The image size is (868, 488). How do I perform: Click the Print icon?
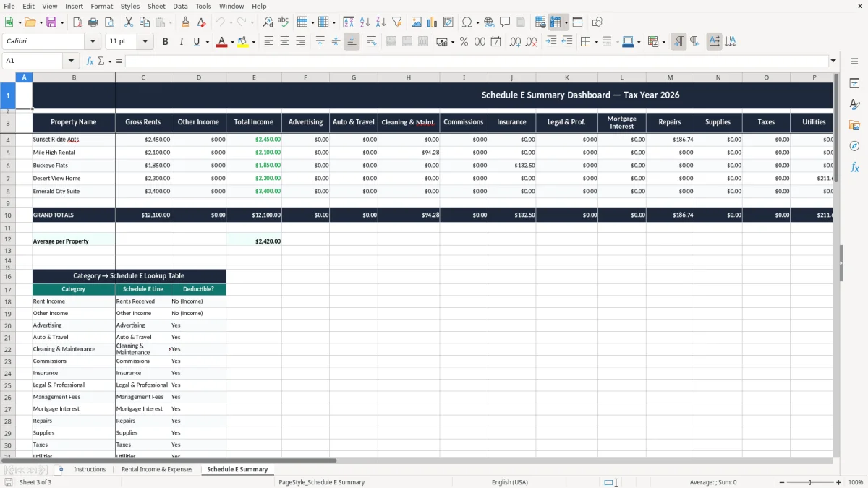click(93, 22)
